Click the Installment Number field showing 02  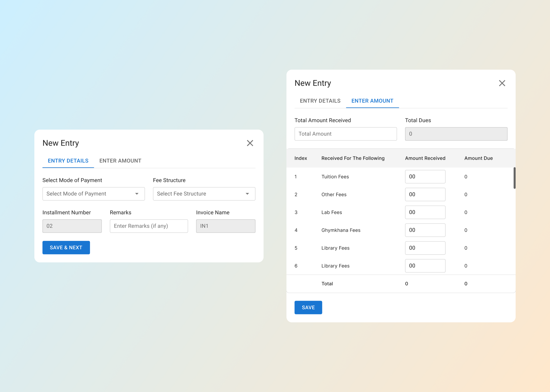pos(72,226)
